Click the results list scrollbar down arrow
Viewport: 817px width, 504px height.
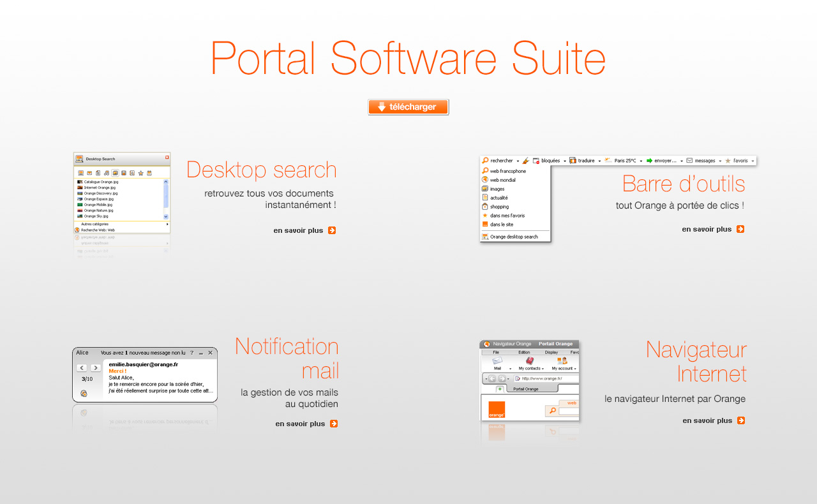(x=167, y=217)
